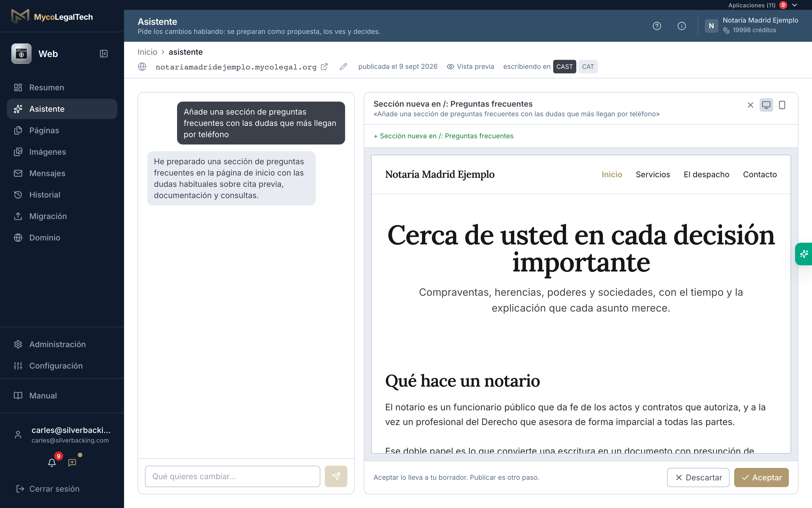Open site URL external link icon
Viewport: 812px width, 508px height.
pos(324,67)
